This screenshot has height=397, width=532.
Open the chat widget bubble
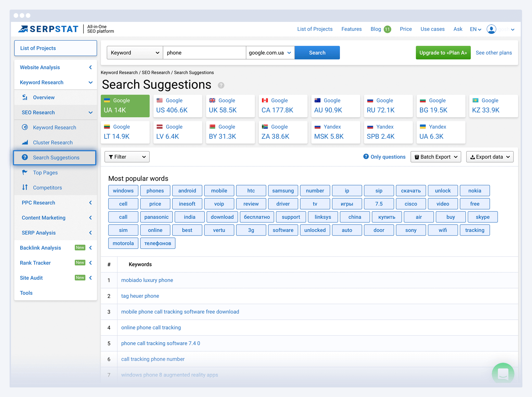(x=503, y=374)
